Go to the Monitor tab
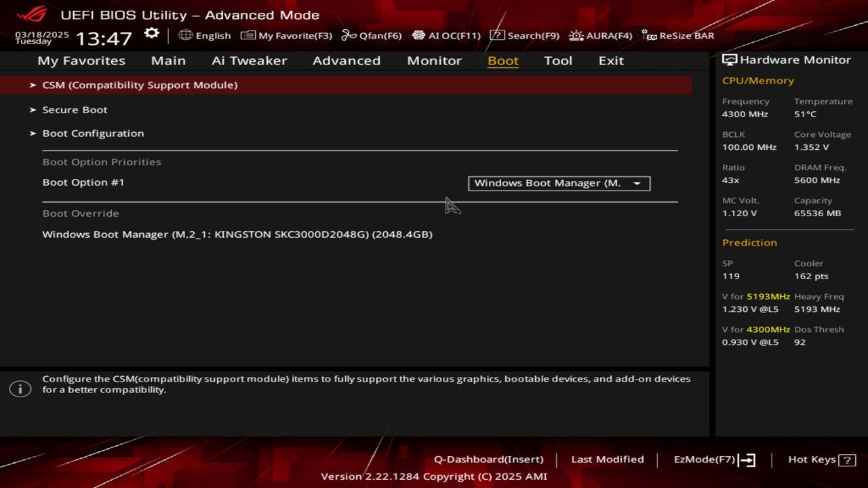The image size is (868, 488). 434,60
